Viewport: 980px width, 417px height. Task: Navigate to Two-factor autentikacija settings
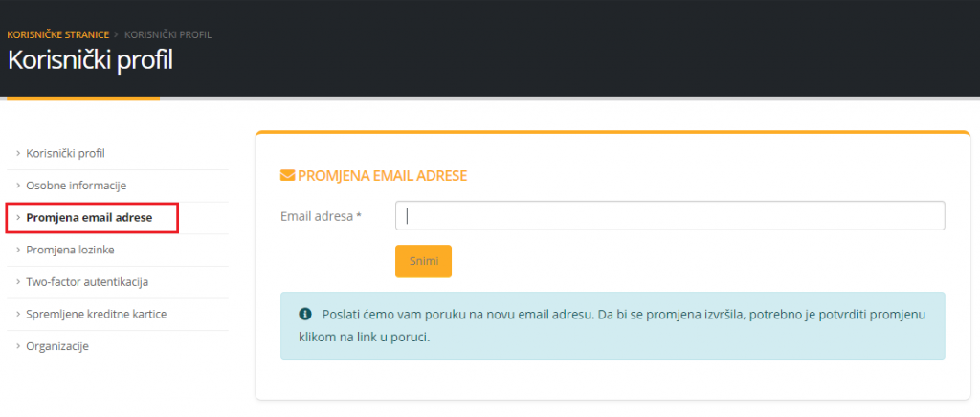tap(87, 282)
